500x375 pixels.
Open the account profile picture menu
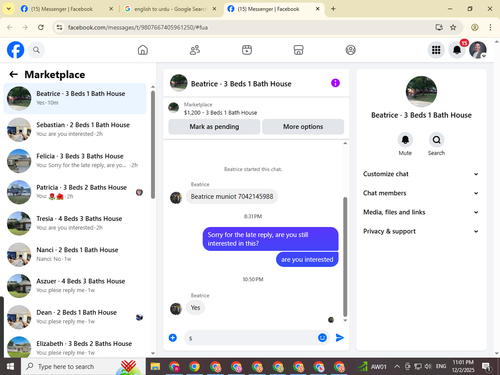[x=478, y=50]
